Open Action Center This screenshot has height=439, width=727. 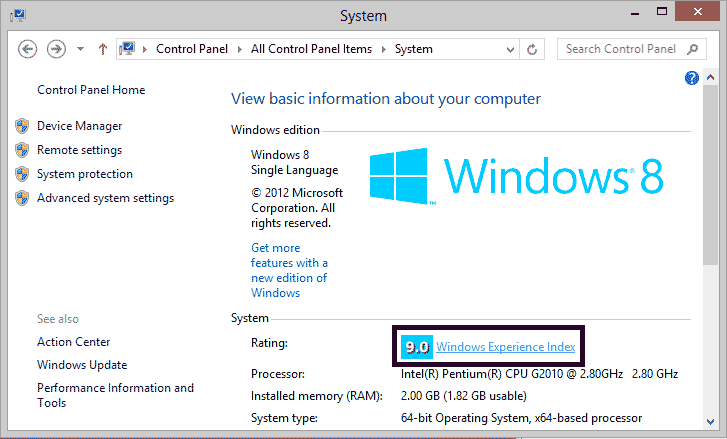pos(73,342)
